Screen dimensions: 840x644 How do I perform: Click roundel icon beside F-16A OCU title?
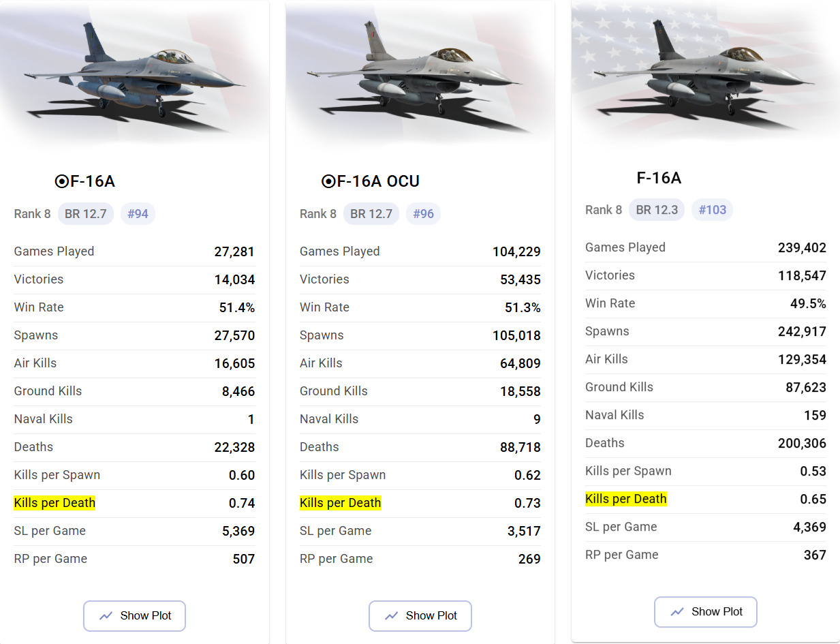328,181
